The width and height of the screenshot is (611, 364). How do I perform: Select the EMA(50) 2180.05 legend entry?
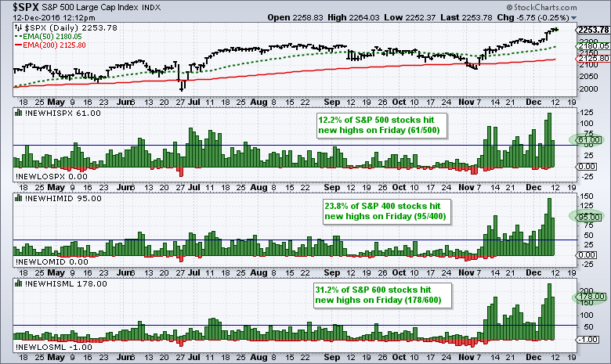(49, 36)
